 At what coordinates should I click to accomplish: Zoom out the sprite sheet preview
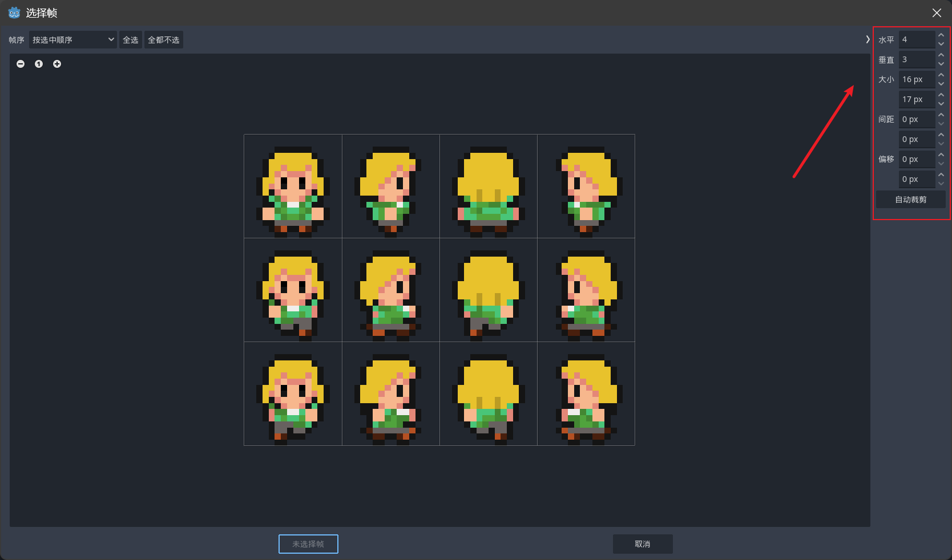[x=21, y=64]
